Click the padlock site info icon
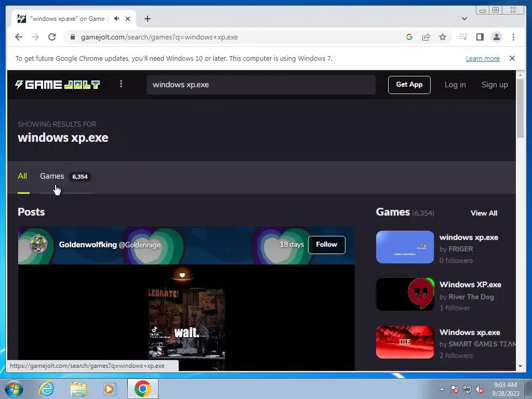The image size is (532, 399). (73, 37)
